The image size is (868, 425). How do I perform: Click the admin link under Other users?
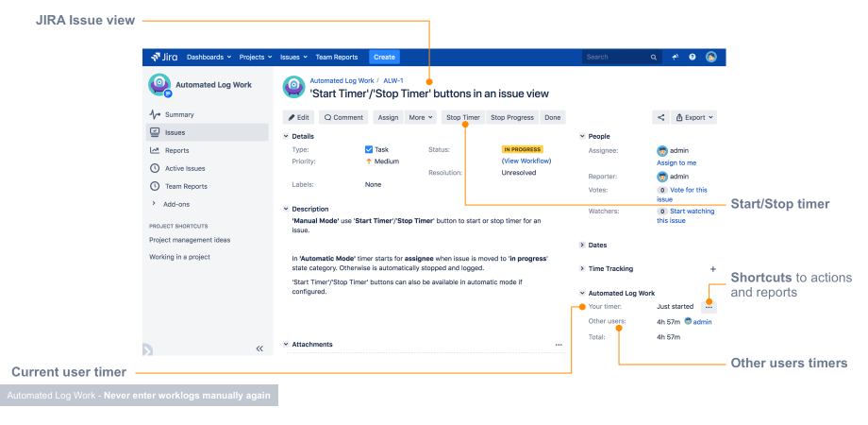click(x=703, y=322)
